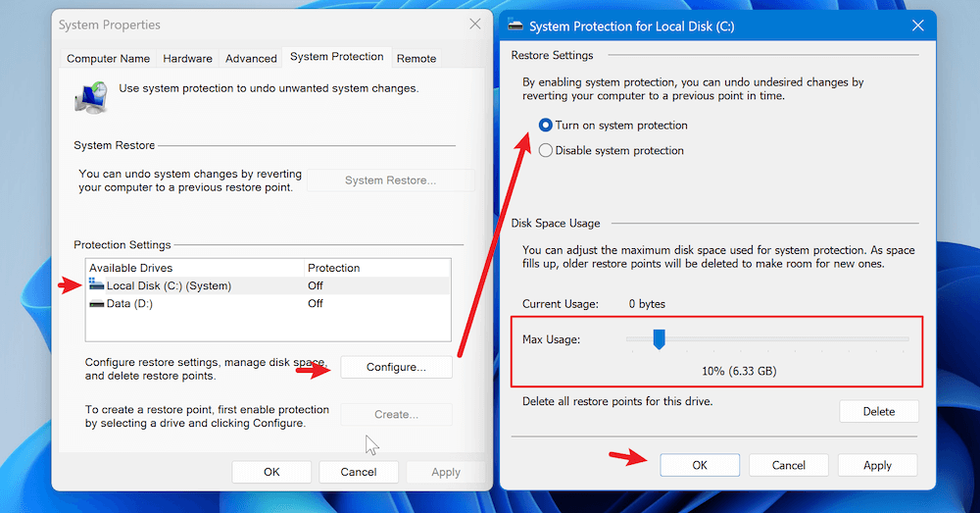980x513 pixels.
Task: Click the Off status for Local Disk (C:)
Action: click(x=315, y=285)
